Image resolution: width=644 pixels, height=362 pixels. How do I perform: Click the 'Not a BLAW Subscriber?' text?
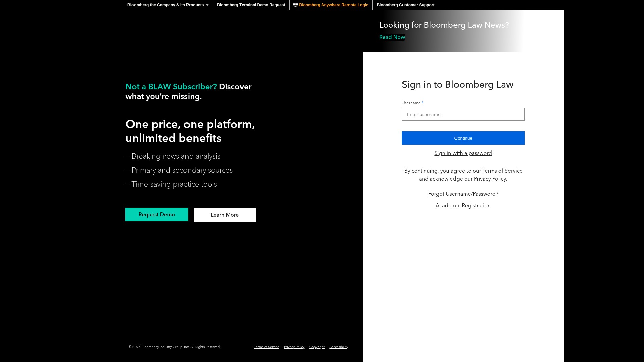[171, 87]
